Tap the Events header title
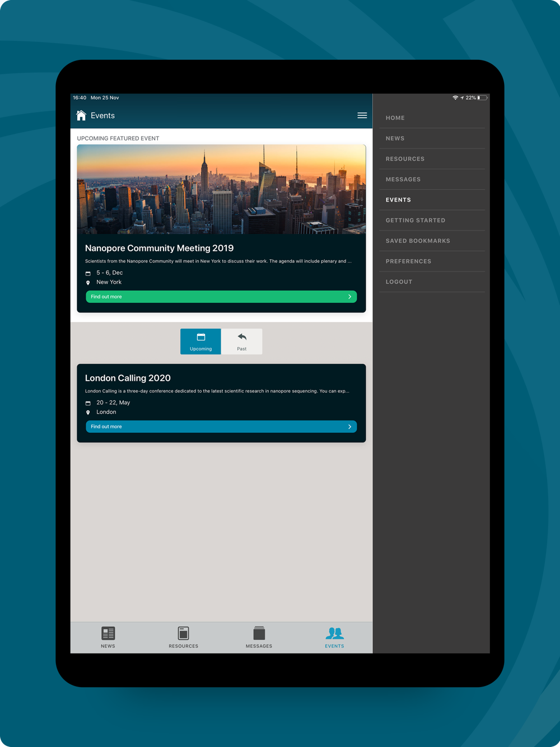 [x=102, y=115]
